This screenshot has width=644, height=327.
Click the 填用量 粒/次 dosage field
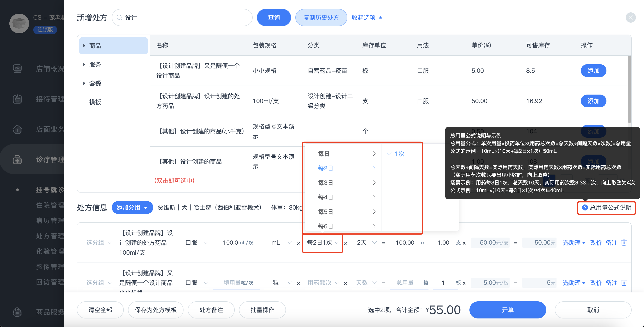pos(236,283)
